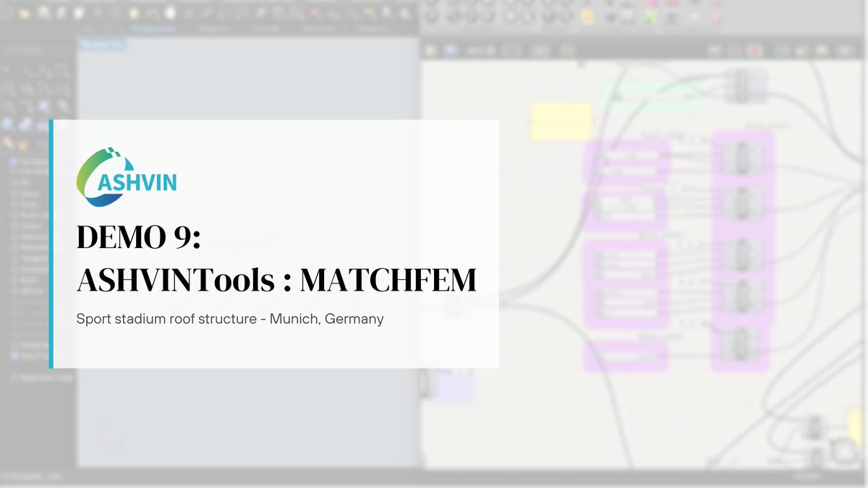Image resolution: width=868 pixels, height=488 pixels.
Task: Select the Grasshopper component search icon
Action: (715, 51)
